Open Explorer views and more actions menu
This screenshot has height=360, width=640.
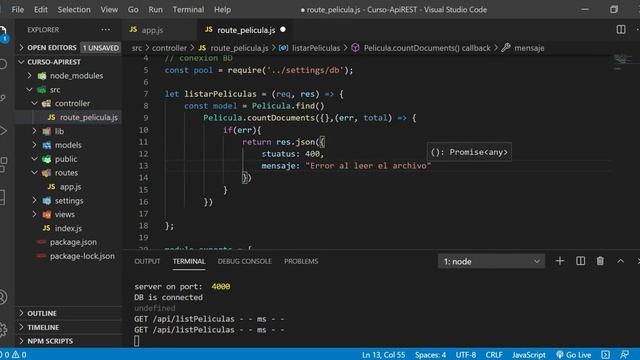pos(106,29)
